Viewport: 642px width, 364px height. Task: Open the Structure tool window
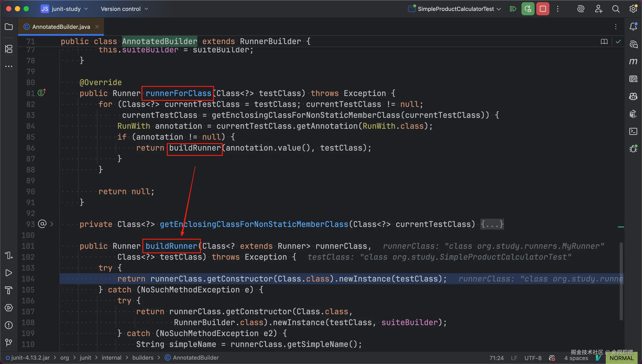(9, 49)
